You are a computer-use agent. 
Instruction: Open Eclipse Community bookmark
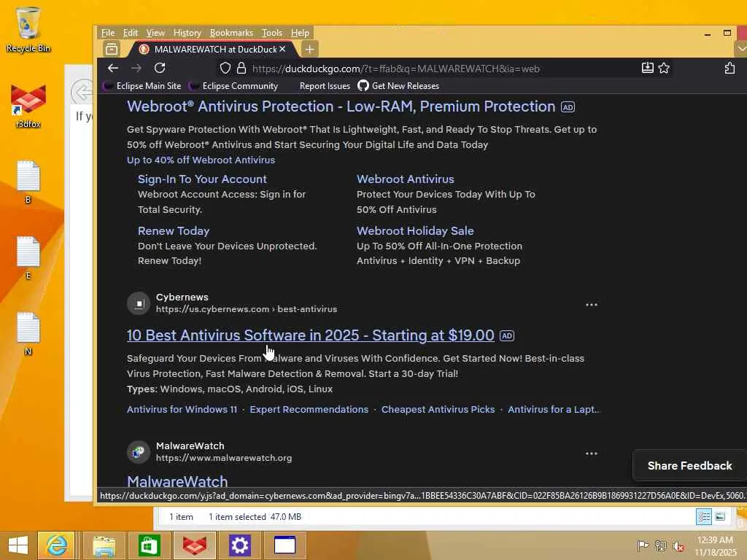click(234, 86)
